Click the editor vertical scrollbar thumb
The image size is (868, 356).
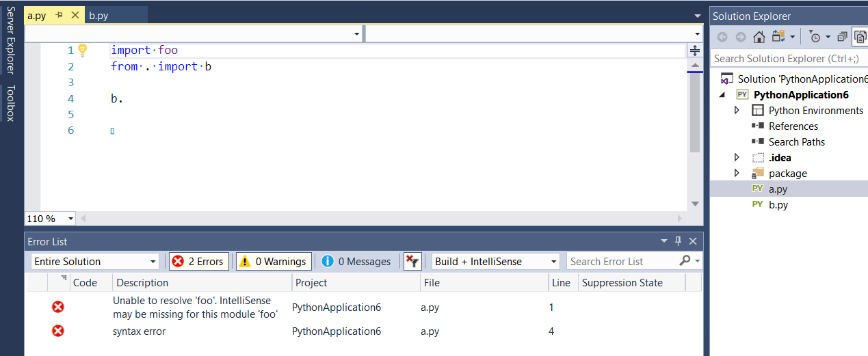coord(695,112)
